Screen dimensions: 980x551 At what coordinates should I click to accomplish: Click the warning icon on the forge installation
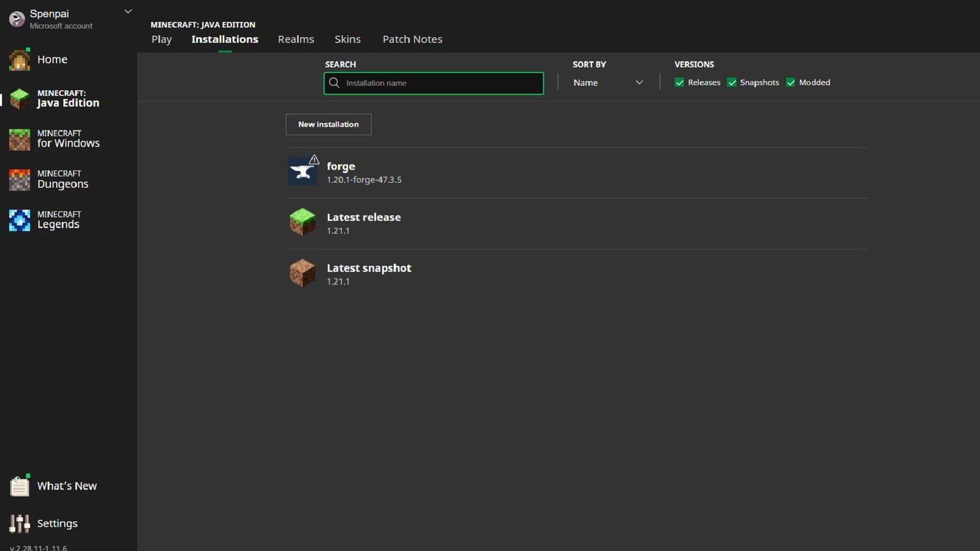(313, 160)
